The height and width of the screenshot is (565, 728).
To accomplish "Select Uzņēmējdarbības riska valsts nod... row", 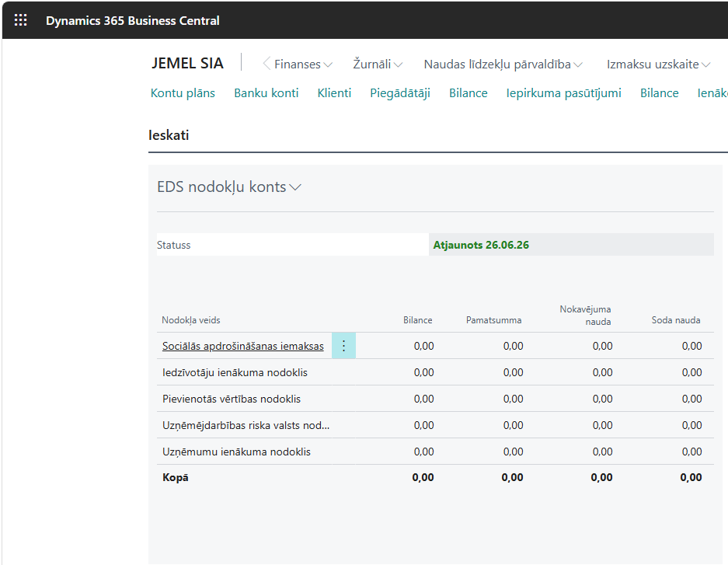I will 435,425.
